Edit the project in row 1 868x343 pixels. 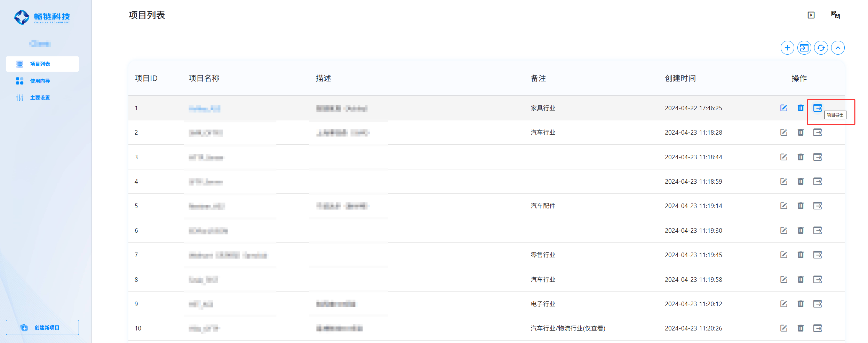(783, 108)
